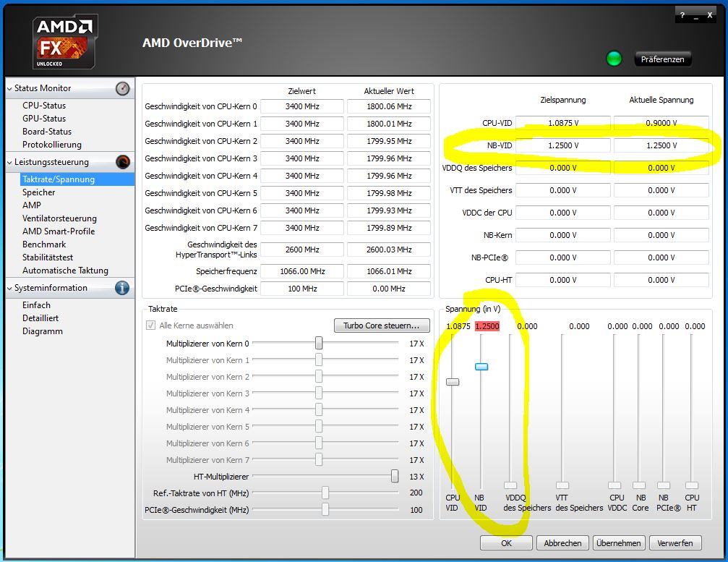Screen dimensions: 728x562
Task: Click CPU-Kern 7 current value 1799.89 MHz
Action: tap(389, 228)
